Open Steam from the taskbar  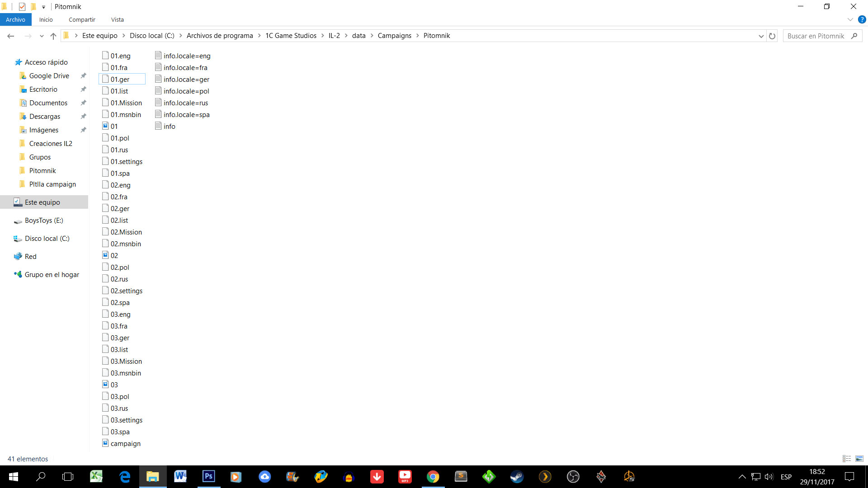click(517, 476)
